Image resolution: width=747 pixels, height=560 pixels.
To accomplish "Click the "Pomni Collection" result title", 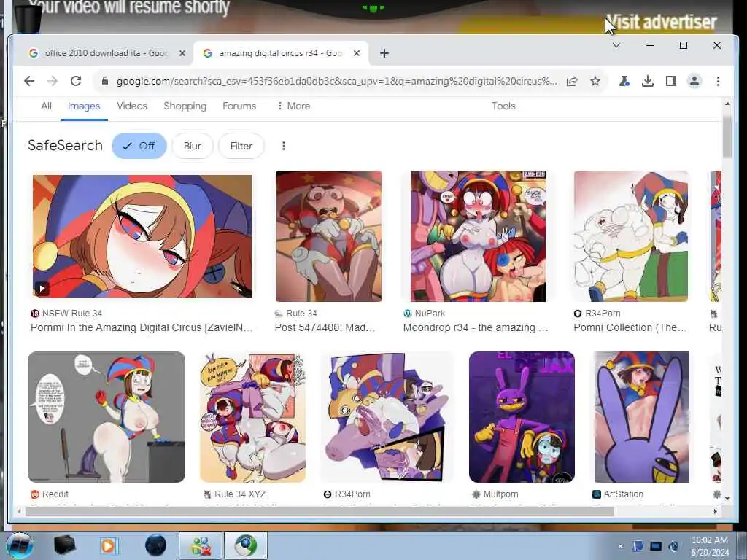I will [630, 327].
